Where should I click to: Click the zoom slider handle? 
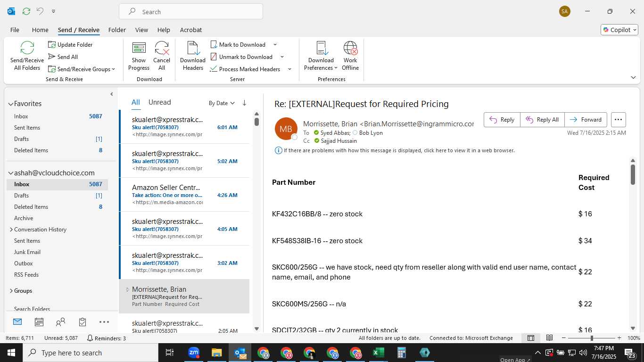tap(592, 338)
